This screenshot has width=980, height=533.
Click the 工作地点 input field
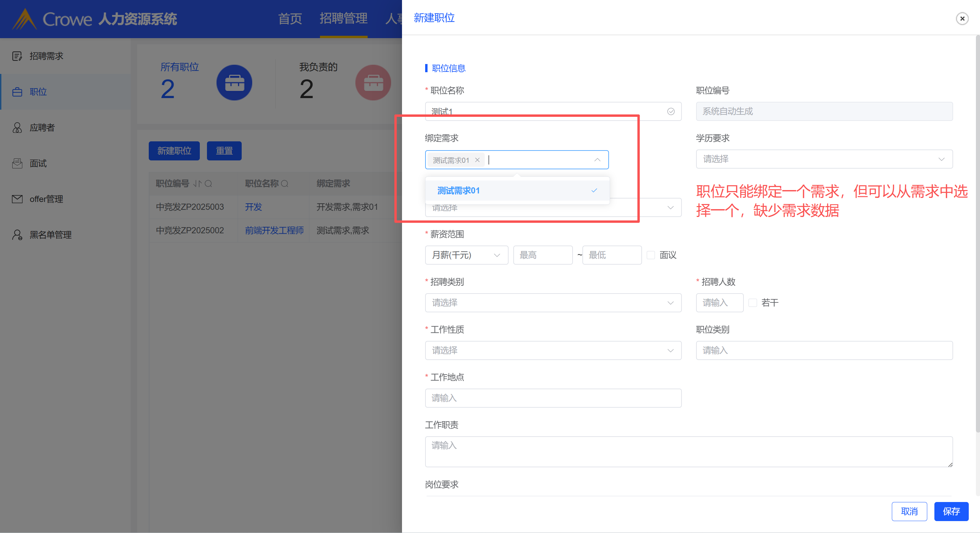pyautogui.click(x=553, y=398)
